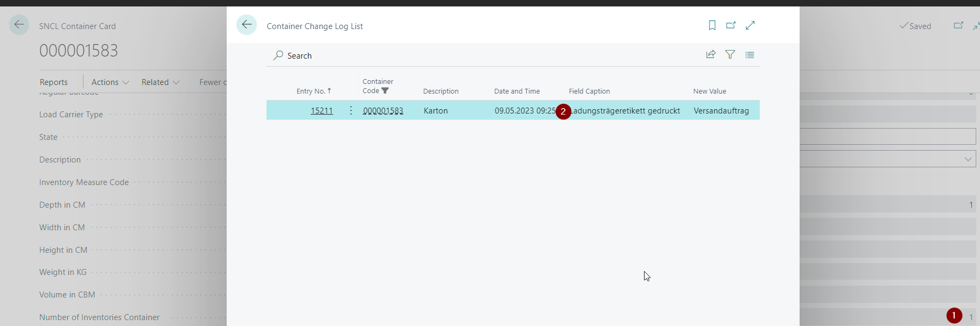
Task: Select the Versandauftrag value cell
Action: pos(721,110)
